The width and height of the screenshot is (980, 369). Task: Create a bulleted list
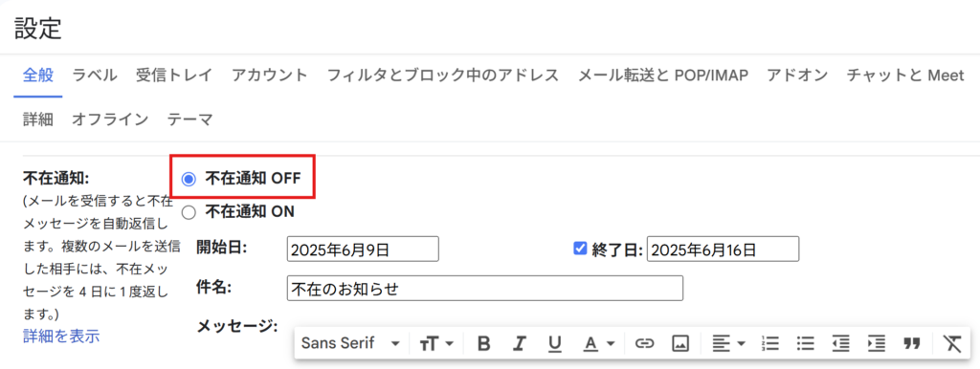pos(806,343)
